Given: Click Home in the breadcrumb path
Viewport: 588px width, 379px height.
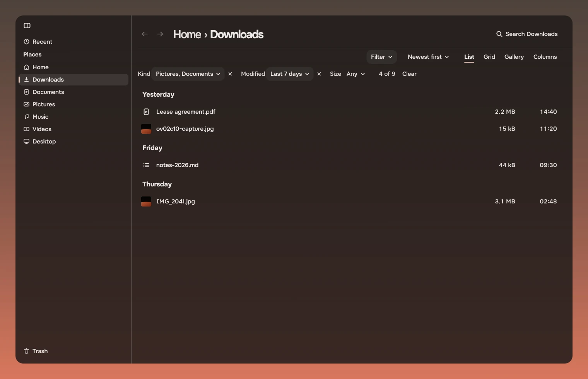Looking at the screenshot, I should [x=187, y=34].
